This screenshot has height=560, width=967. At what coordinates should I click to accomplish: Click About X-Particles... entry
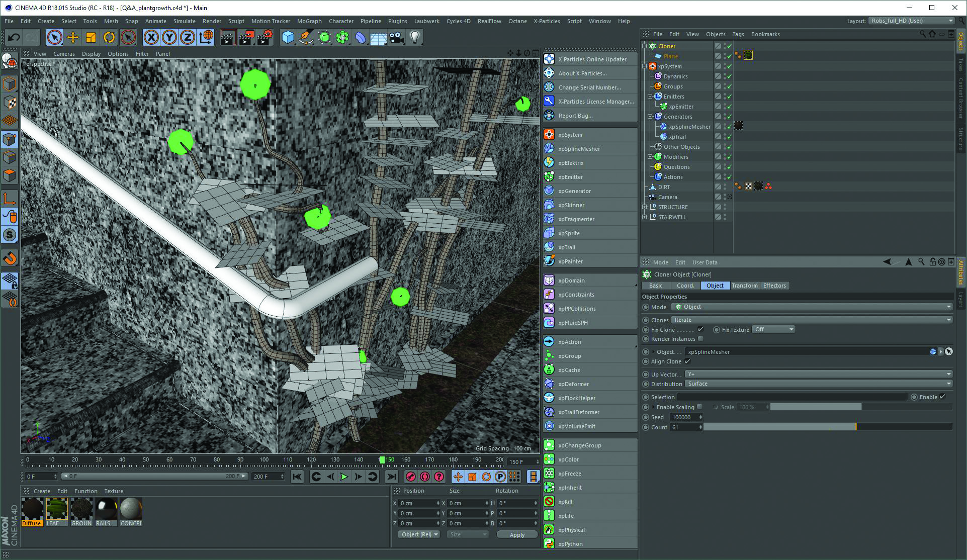point(590,73)
